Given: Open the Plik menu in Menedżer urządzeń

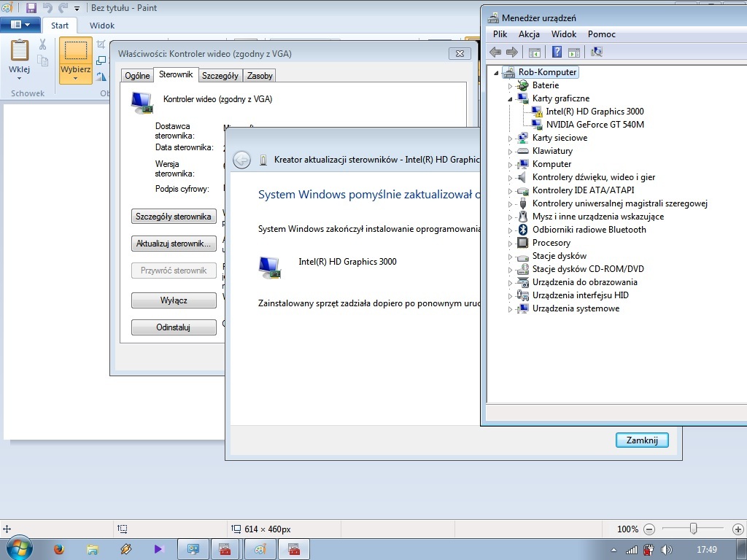Looking at the screenshot, I should [500, 34].
